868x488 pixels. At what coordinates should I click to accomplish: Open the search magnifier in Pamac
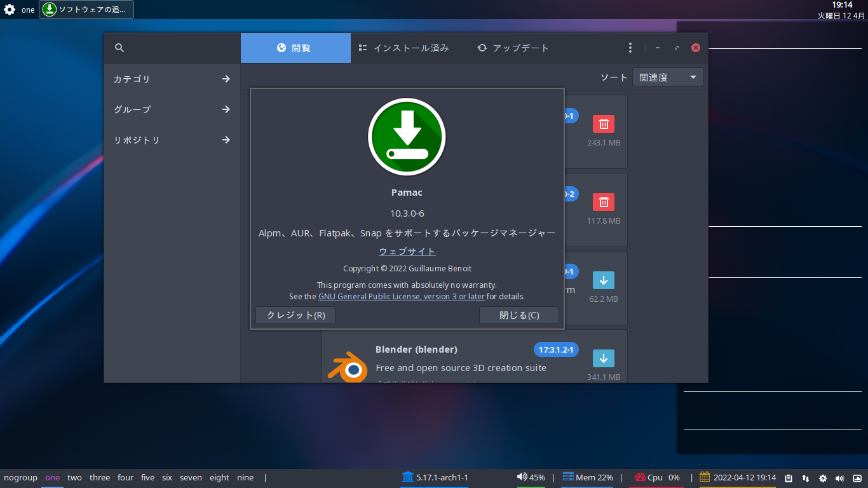[119, 48]
